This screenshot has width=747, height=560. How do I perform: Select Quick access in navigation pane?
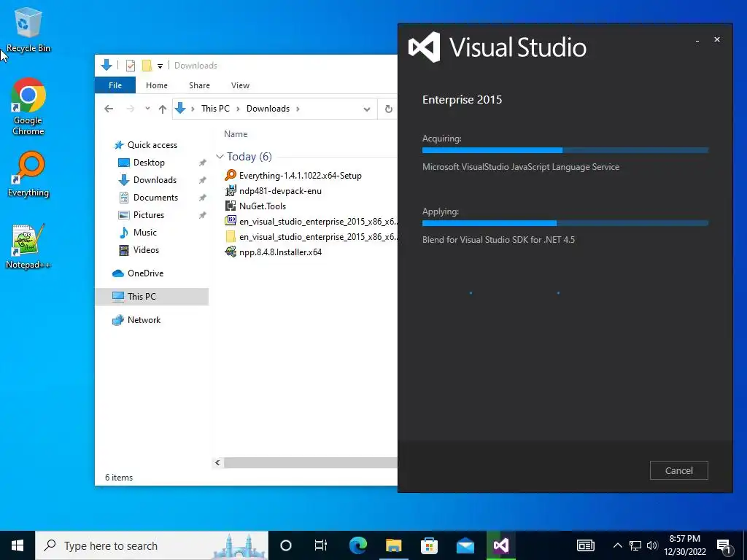click(152, 145)
